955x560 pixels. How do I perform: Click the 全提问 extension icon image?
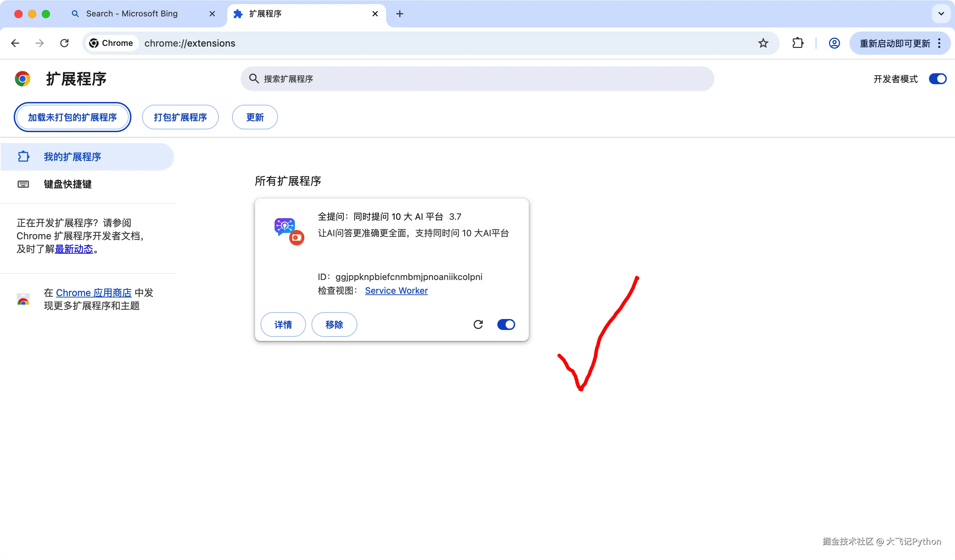289,230
